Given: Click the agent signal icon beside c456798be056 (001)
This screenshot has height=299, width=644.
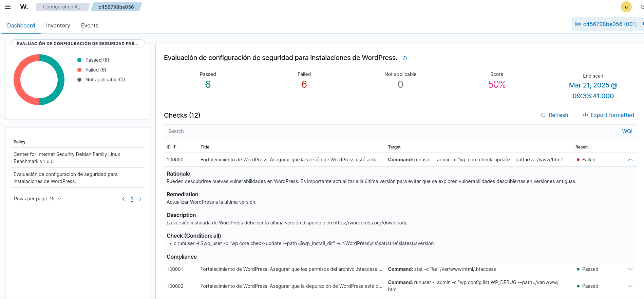Looking at the screenshot, I should [578, 24].
